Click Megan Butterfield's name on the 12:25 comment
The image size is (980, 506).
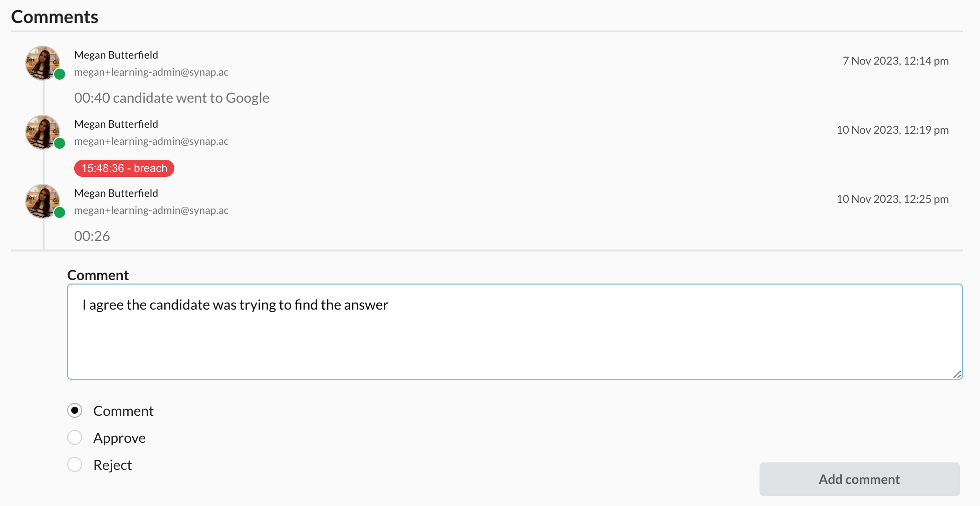(116, 193)
